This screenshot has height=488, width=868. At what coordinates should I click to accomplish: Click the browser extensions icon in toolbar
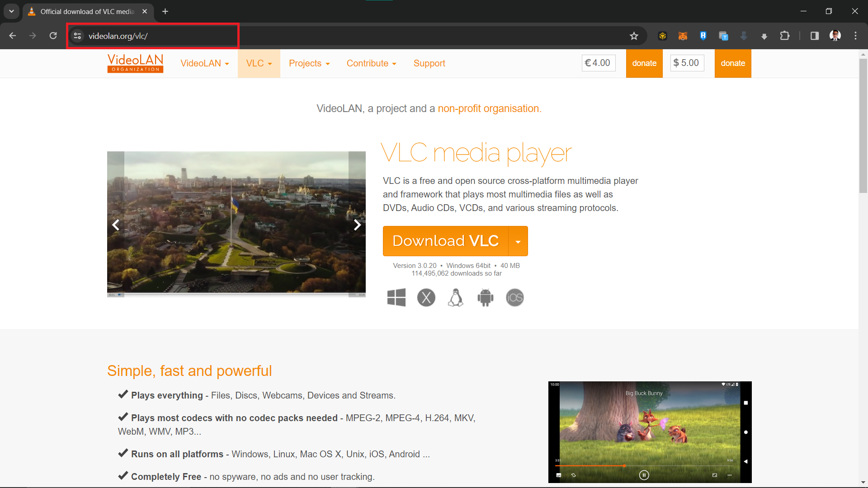[785, 36]
